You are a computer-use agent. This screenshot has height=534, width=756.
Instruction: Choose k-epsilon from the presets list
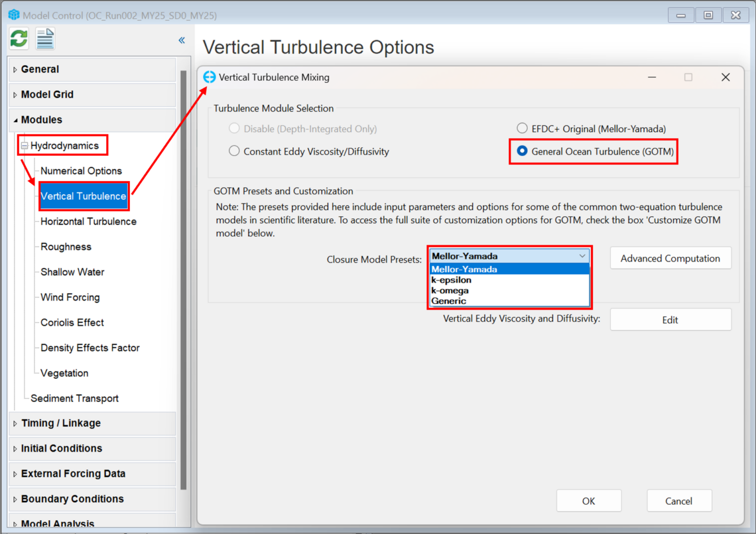(x=451, y=280)
